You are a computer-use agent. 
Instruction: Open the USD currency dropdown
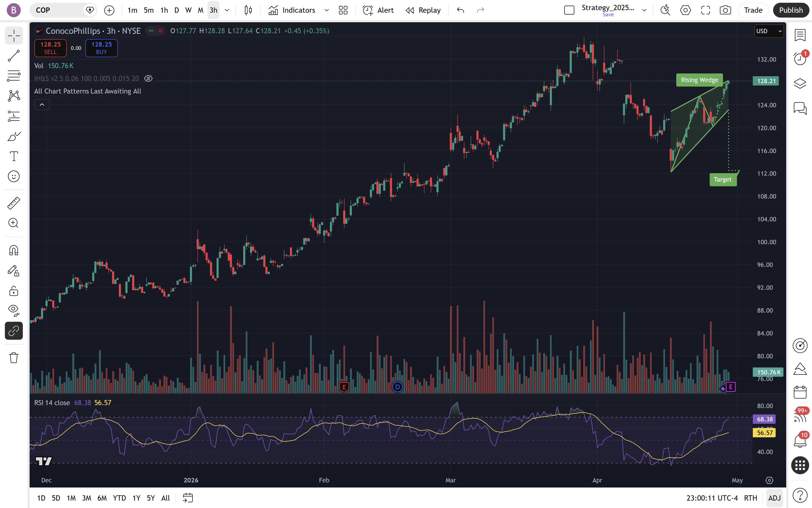point(769,31)
